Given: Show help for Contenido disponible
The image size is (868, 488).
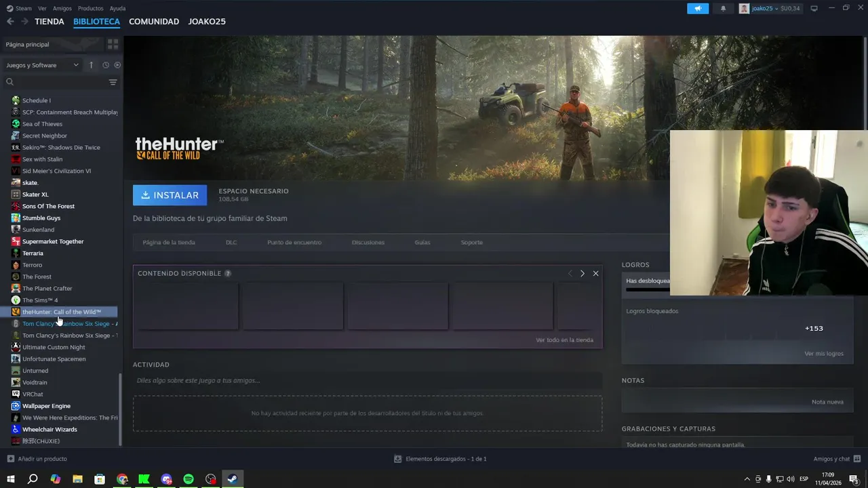Looking at the screenshot, I should (228, 273).
